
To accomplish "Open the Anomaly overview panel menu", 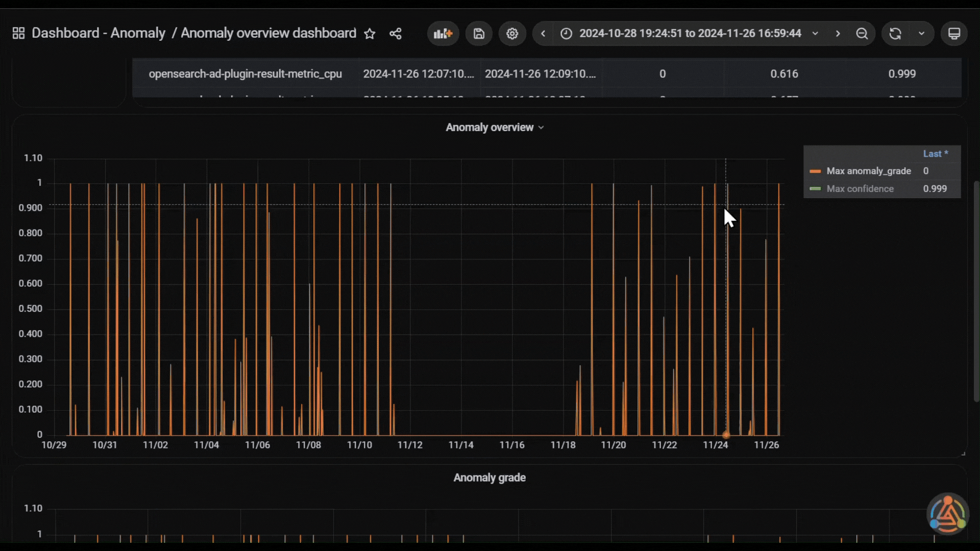I will coord(495,128).
